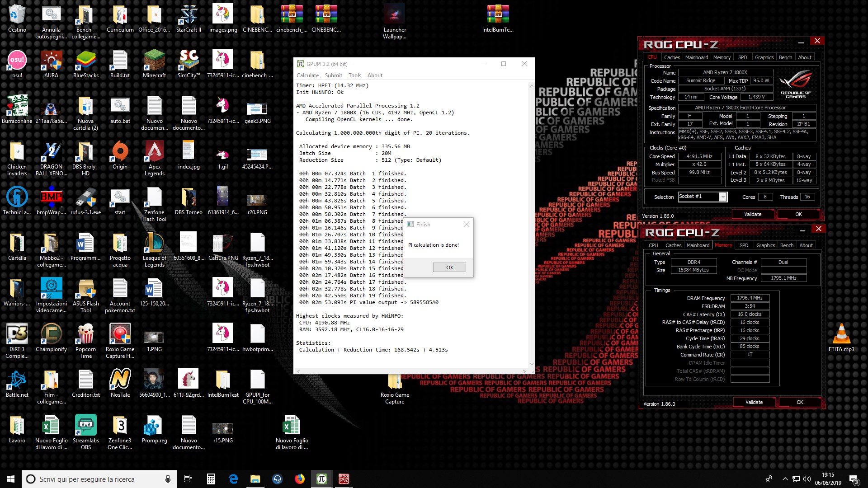Open the Championify desktop shortcut
The height and width of the screenshot is (488, 868).
51,338
